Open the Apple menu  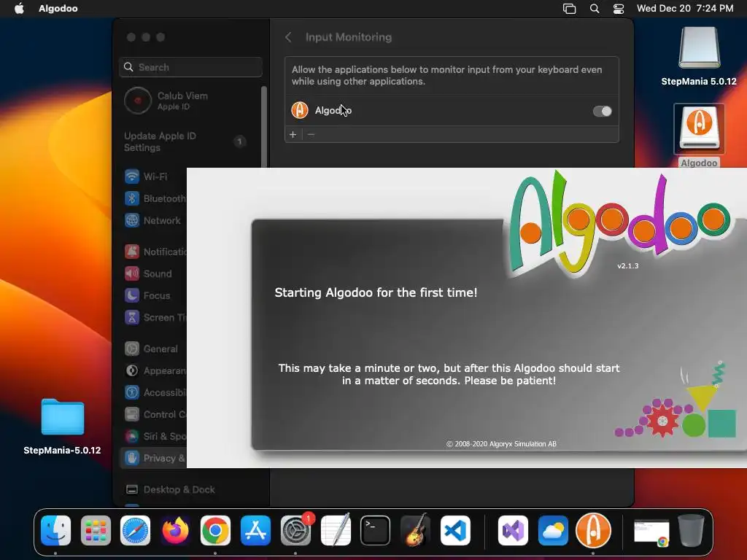[19, 8]
